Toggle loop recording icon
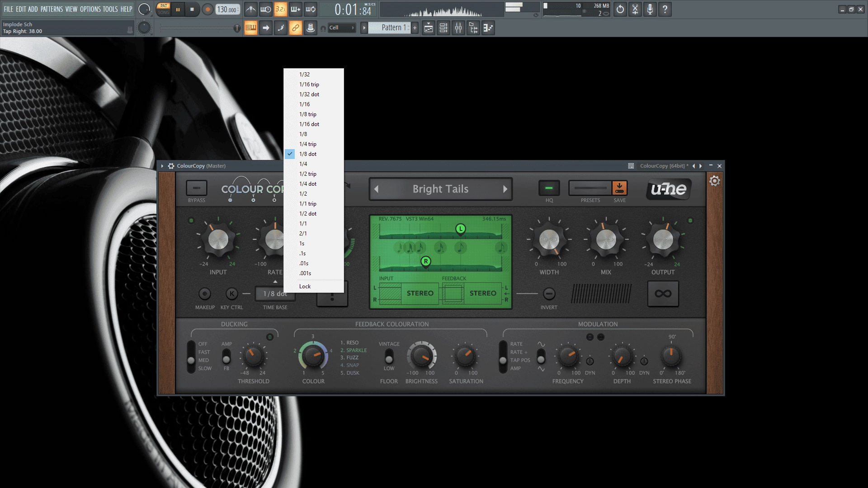This screenshot has width=868, height=488. [x=311, y=9]
